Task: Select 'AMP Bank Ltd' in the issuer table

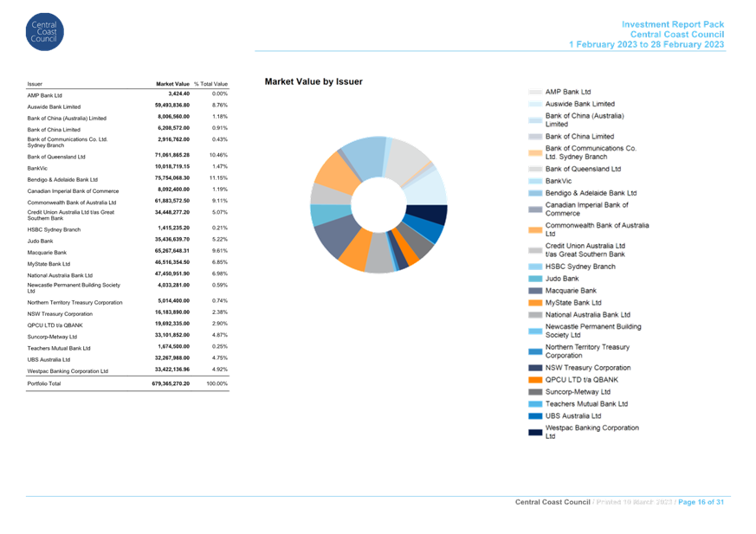Action: [45, 95]
